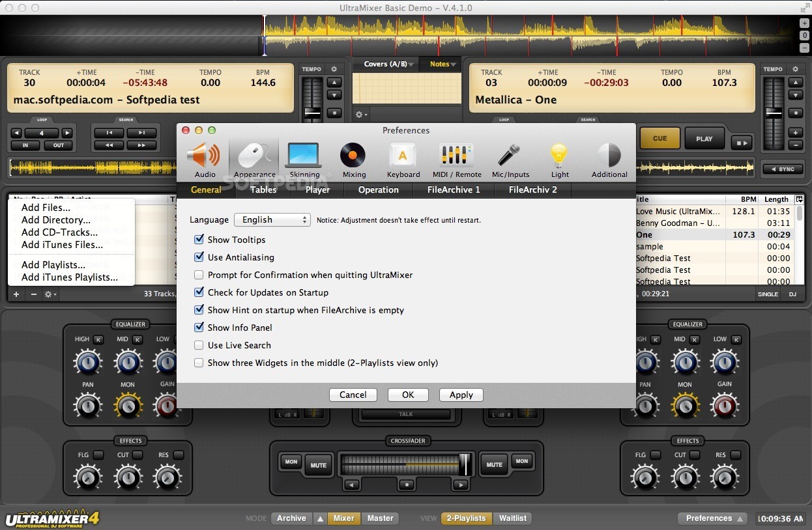Toggle left FLG effect button

point(98,455)
